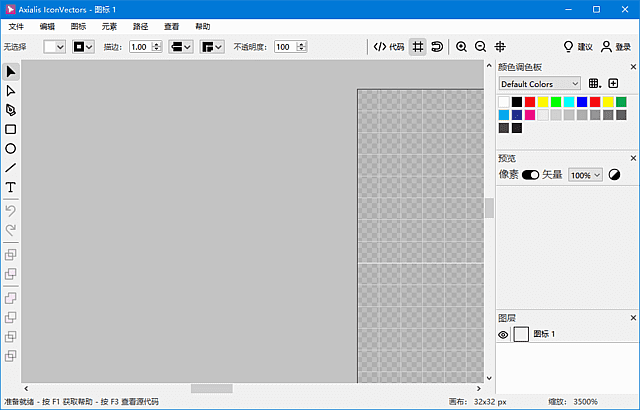Expand the fill color dropdown
Screen dimensions: 640x410
point(55,46)
